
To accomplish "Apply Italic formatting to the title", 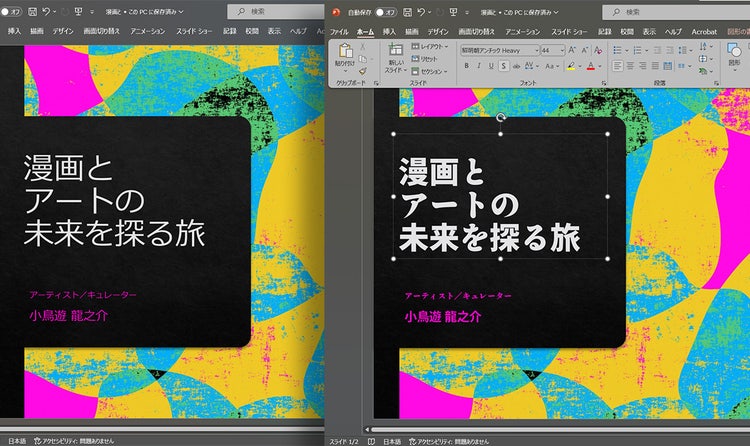I will click(x=479, y=66).
